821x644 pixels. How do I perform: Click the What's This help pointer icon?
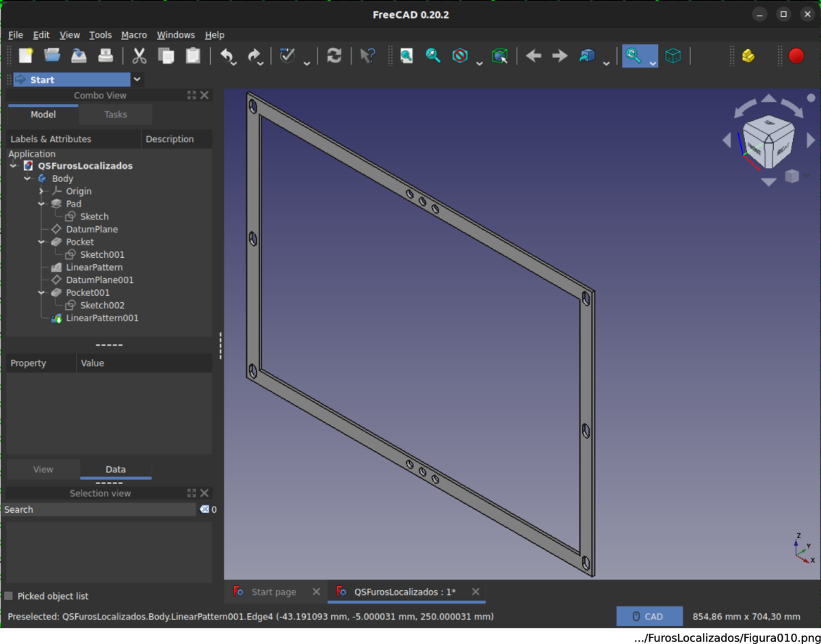click(367, 56)
